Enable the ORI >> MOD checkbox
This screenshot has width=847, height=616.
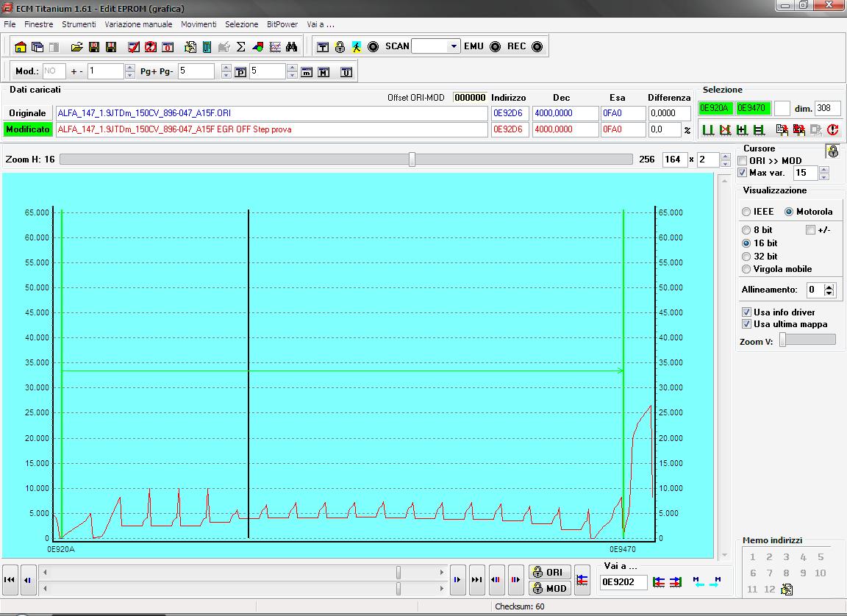tap(743, 161)
